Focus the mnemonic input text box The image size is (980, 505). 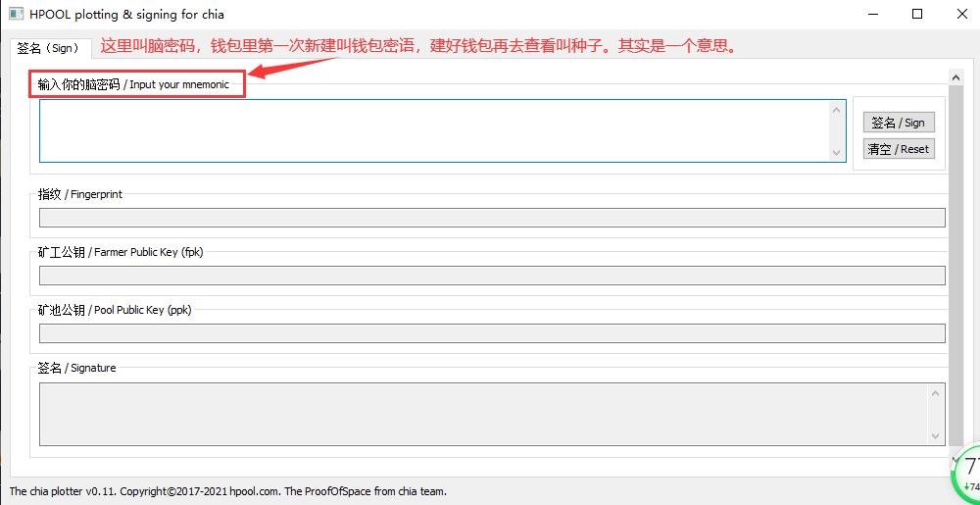tap(443, 130)
